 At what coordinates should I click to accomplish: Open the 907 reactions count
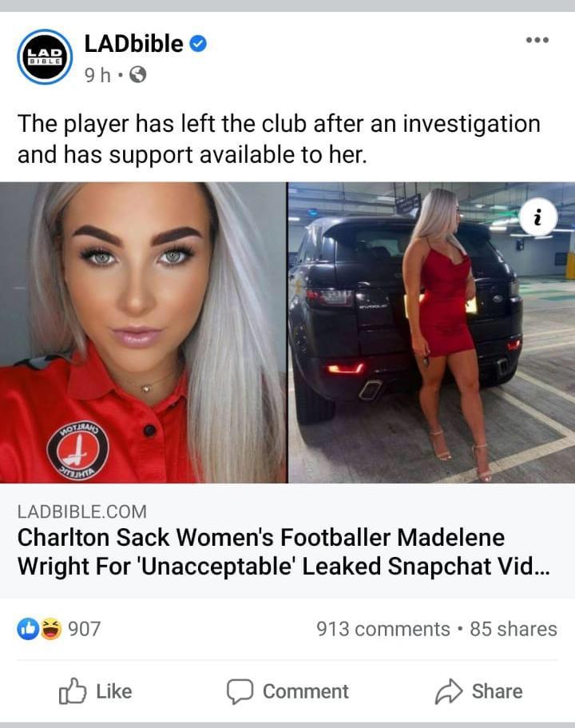(84, 629)
